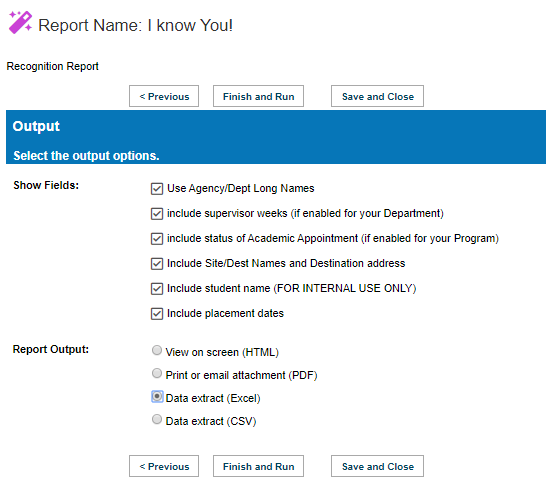555x491 pixels.
Task: Go back with top Previous button
Action: [164, 96]
